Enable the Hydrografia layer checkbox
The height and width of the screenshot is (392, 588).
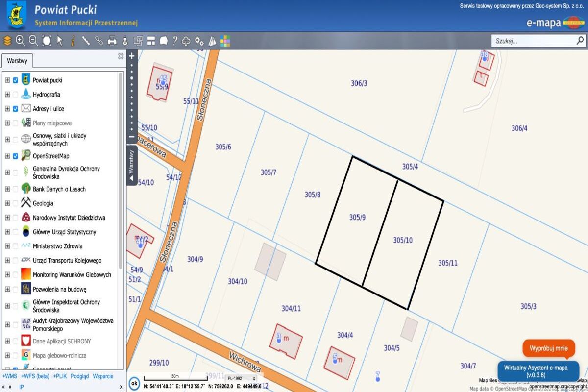[x=16, y=95]
